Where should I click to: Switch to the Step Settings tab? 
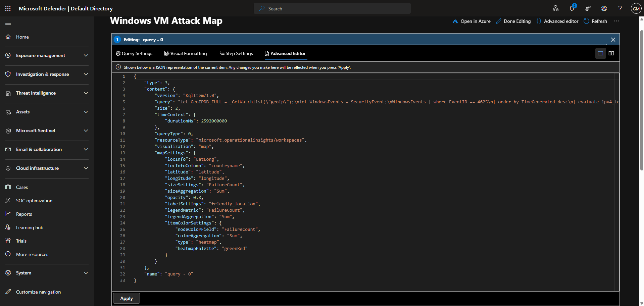(x=236, y=53)
